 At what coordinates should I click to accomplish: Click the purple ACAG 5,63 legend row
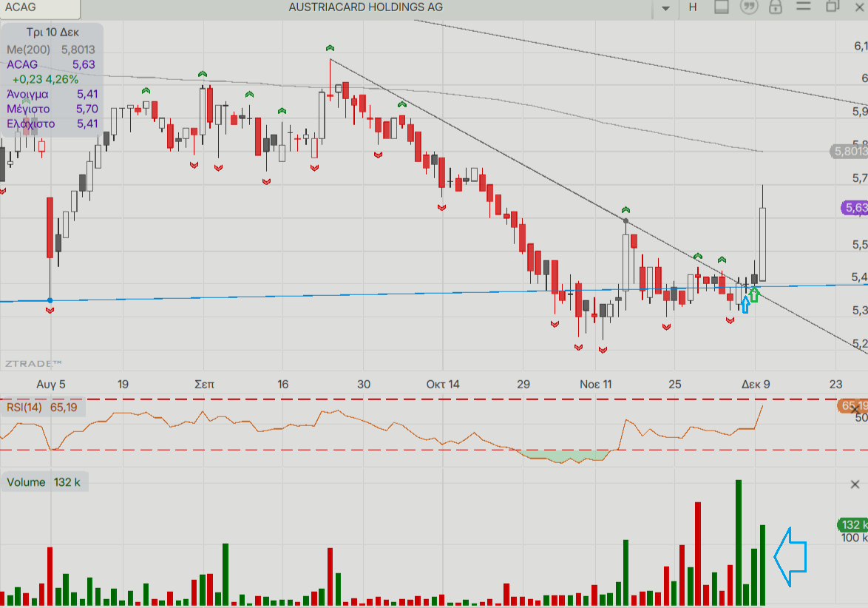click(51, 65)
